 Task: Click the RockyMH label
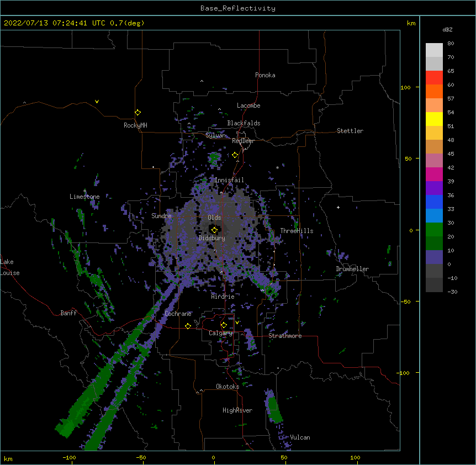135,125
